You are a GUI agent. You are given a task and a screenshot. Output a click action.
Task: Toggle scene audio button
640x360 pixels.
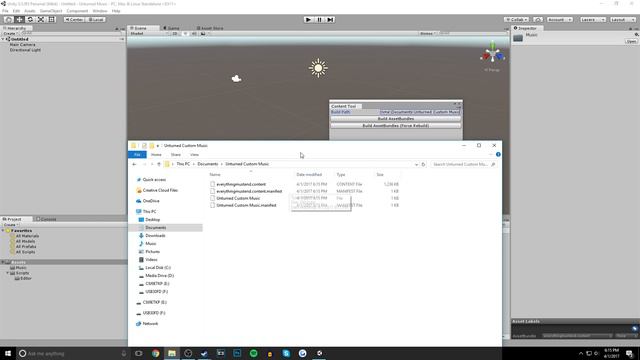click(x=194, y=33)
